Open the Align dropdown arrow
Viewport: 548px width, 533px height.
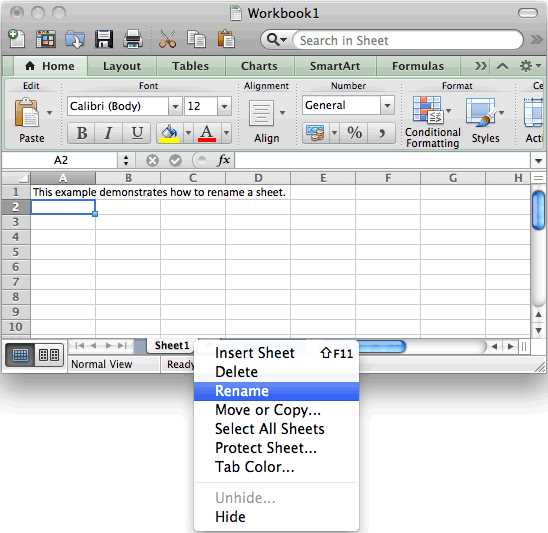click(282, 112)
